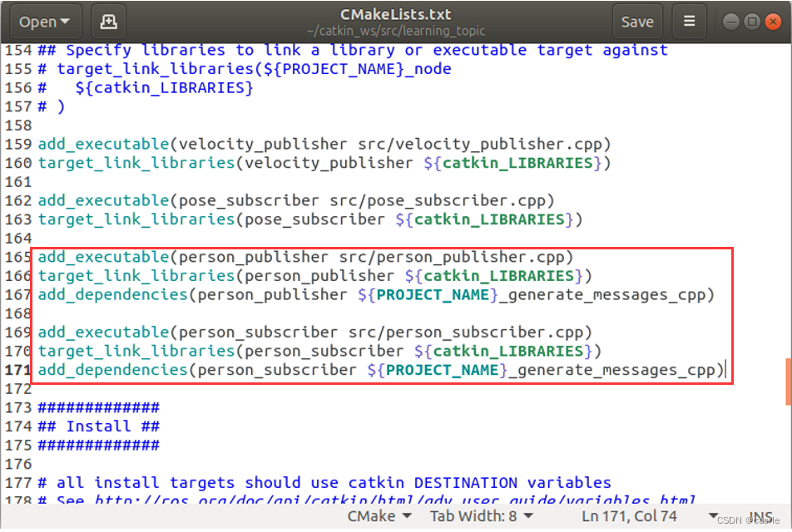The height and width of the screenshot is (532, 792).
Task: Close the gedit window
Action: point(773,22)
